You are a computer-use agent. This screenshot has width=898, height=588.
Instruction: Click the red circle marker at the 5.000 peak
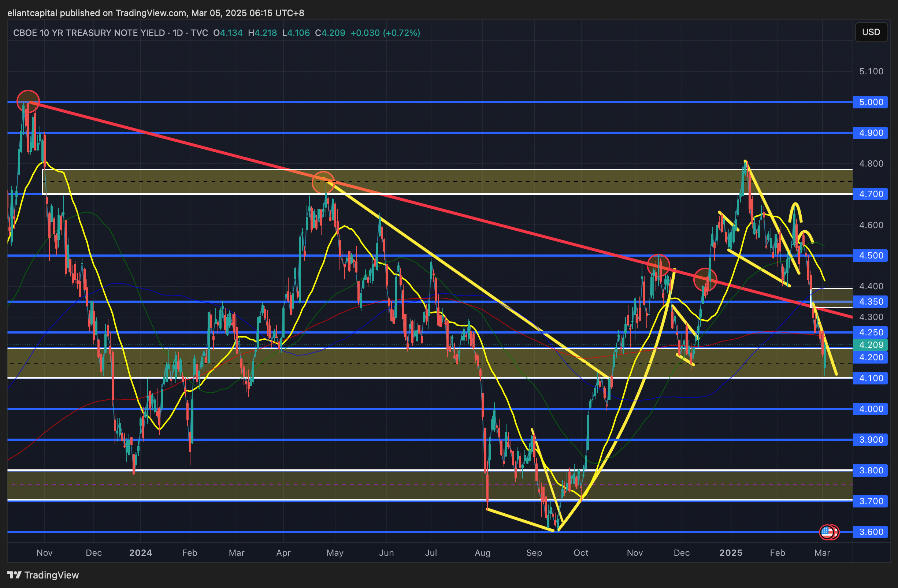tap(28, 101)
